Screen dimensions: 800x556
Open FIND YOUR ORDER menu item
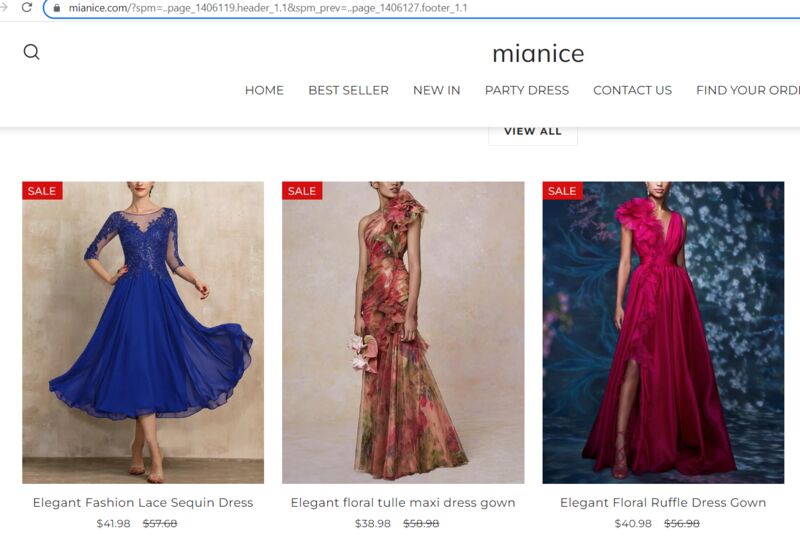point(747,90)
